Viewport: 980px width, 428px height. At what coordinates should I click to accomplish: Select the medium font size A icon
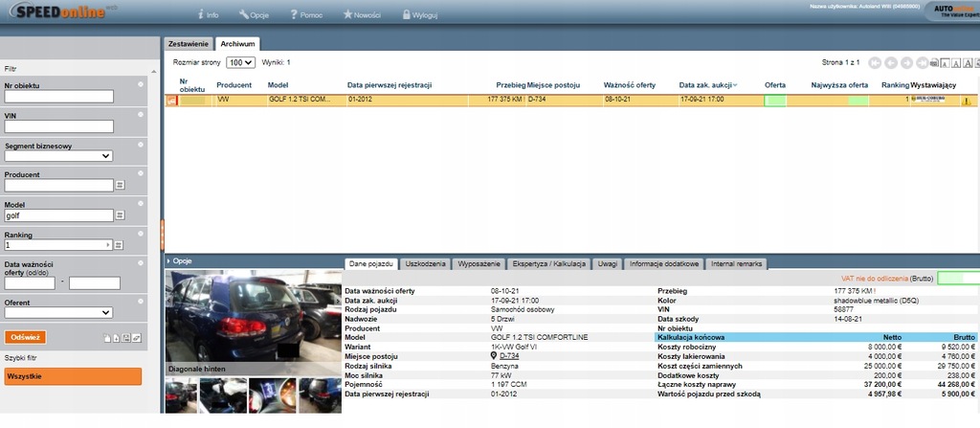[956, 62]
